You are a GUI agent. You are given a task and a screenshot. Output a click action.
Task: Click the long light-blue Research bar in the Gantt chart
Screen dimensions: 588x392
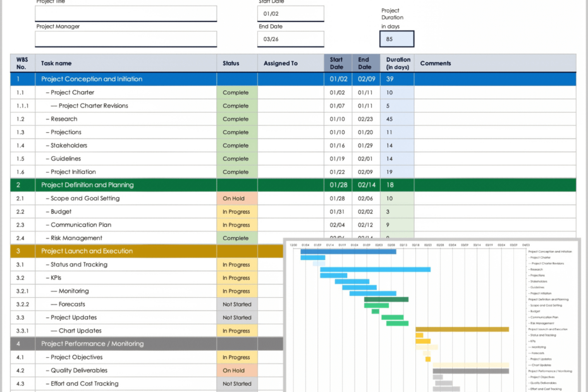coord(375,269)
